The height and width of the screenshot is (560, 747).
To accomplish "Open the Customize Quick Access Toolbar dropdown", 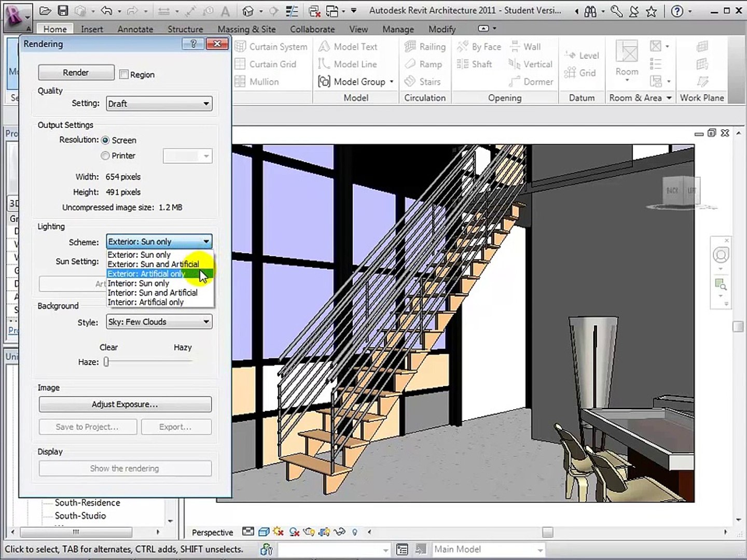I will click(354, 10).
